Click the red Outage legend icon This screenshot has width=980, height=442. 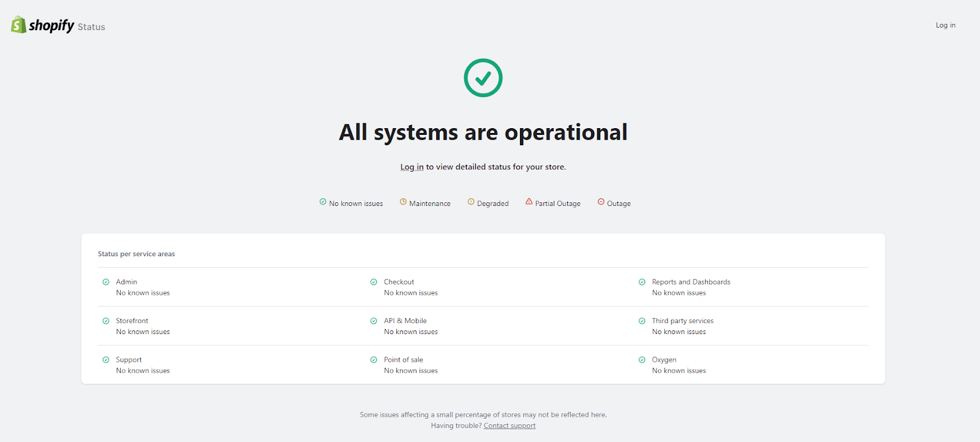click(x=601, y=202)
